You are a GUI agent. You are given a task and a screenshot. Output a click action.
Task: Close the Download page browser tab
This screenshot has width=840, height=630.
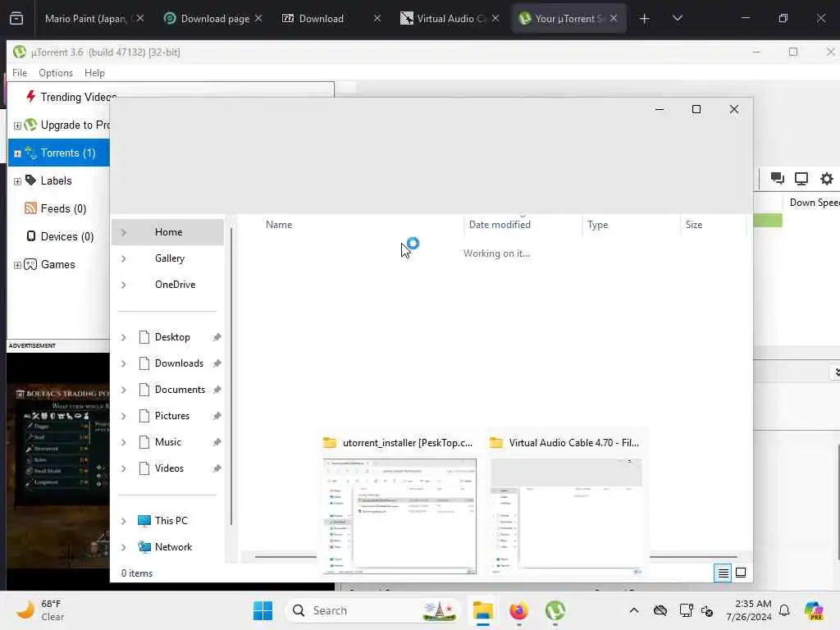point(258,18)
